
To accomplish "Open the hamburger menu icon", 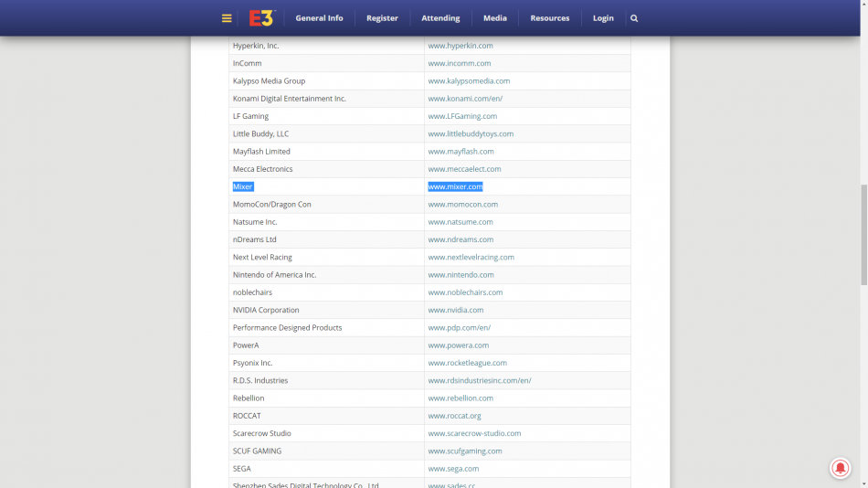I will (227, 18).
